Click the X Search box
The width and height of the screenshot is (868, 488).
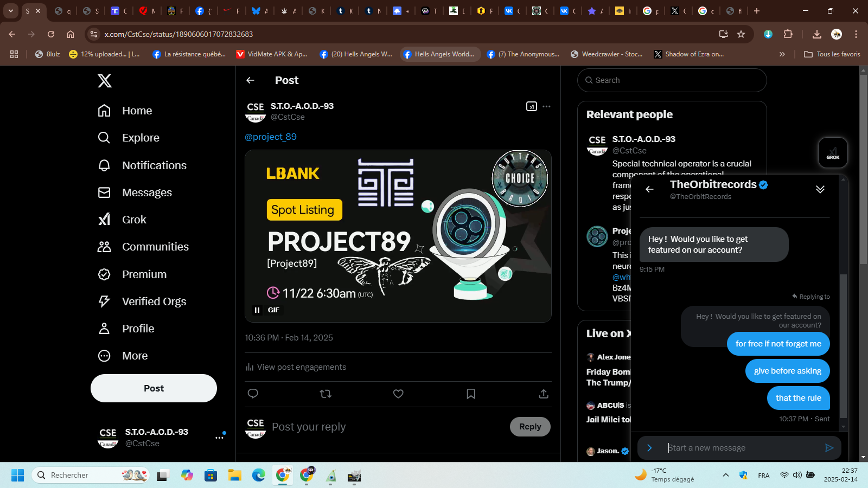coord(672,80)
